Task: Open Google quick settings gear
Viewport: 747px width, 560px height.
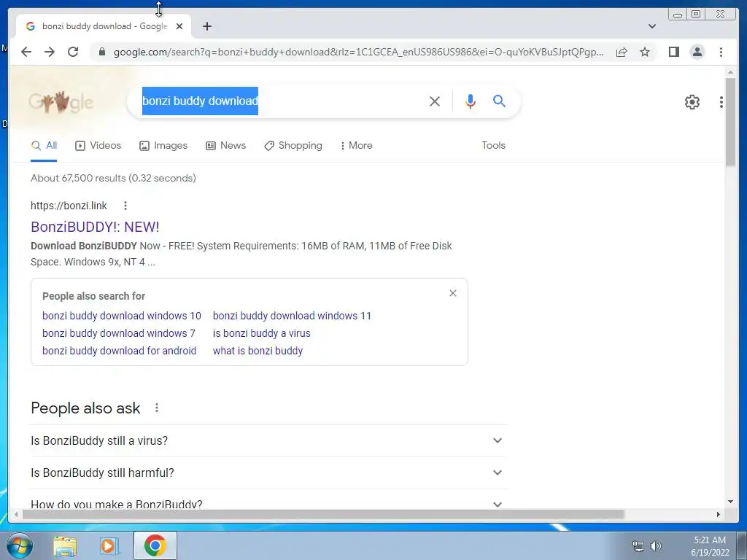Action: tap(692, 102)
